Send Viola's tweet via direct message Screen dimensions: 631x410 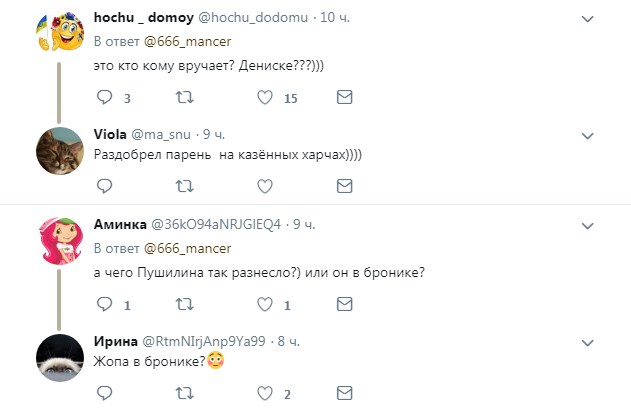[344, 186]
